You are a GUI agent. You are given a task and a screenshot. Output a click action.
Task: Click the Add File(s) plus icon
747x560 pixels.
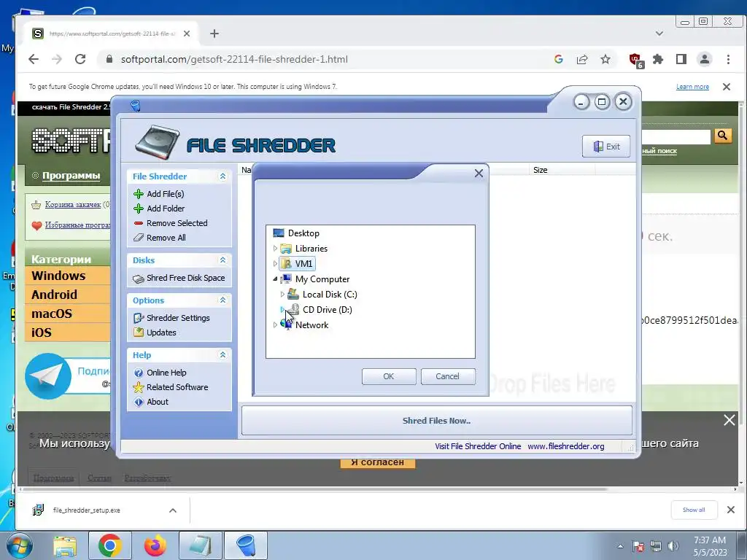point(139,194)
